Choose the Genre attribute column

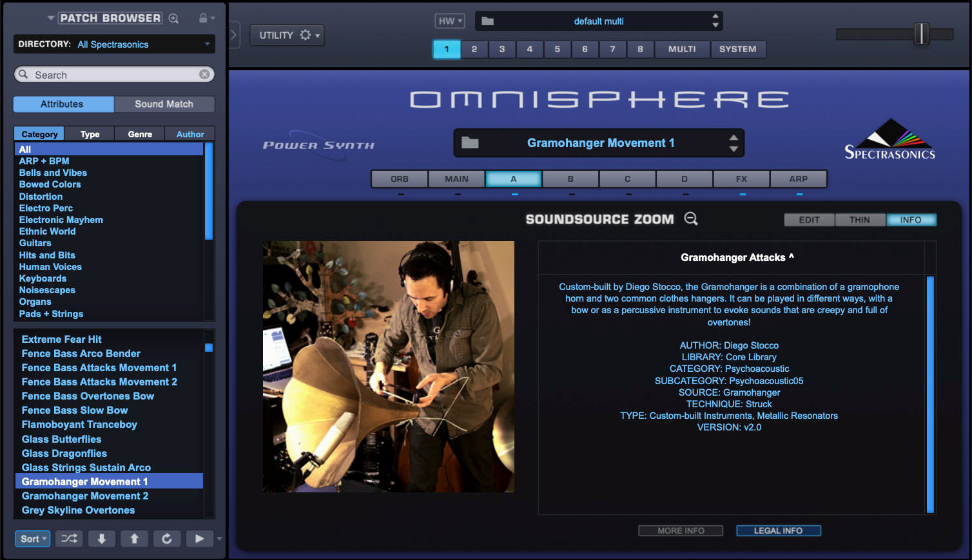tap(140, 134)
